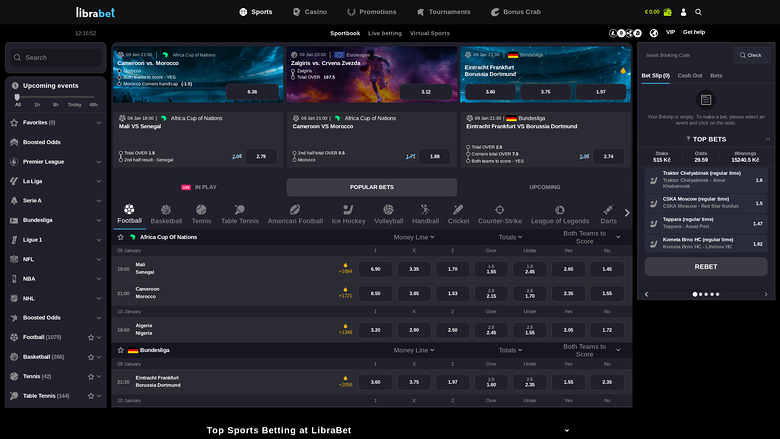Viewport: 780px width, 439px height.
Task: Open Totals dropdown for Africa Cup
Action: (510, 237)
